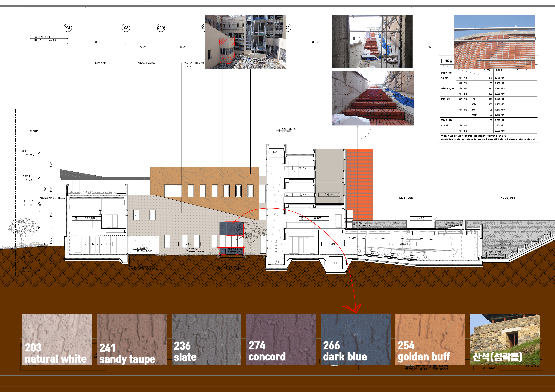Click the X4 grid bubble

click(x=68, y=28)
